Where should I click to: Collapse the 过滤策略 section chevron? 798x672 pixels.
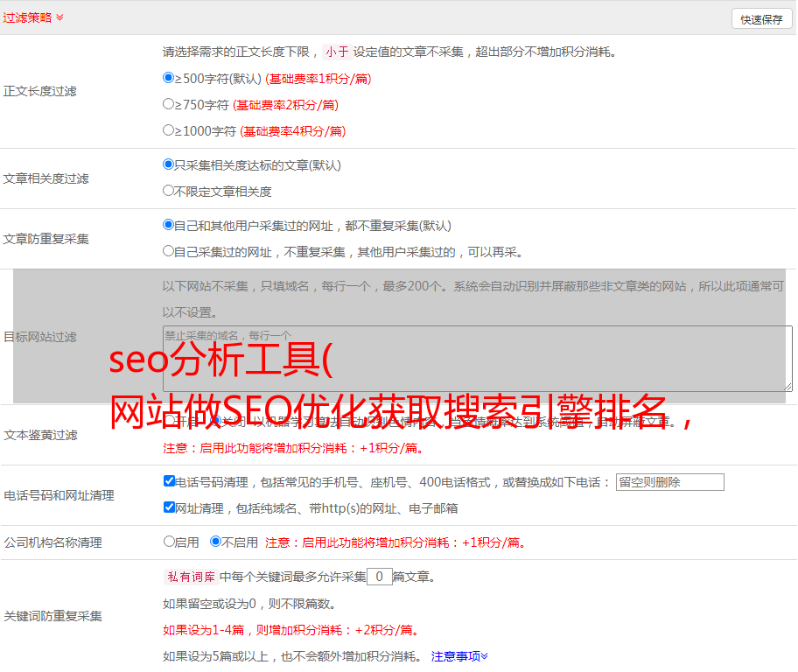click(59, 17)
